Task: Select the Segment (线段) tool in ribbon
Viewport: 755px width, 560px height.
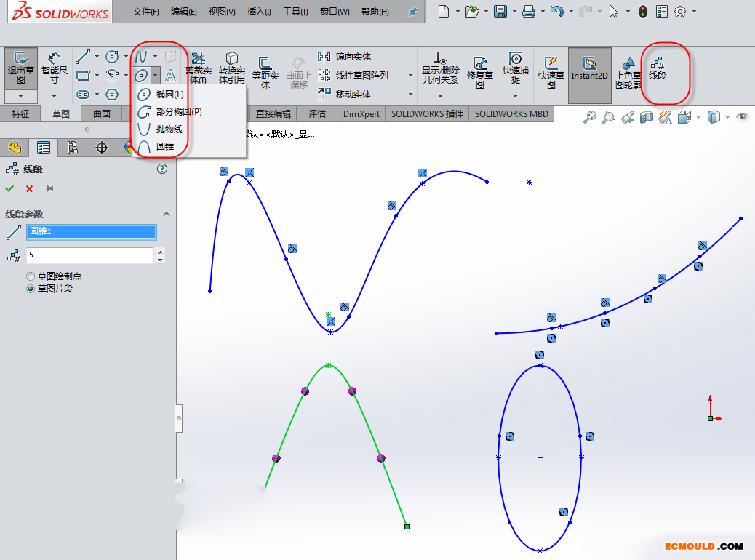Action: click(658, 68)
